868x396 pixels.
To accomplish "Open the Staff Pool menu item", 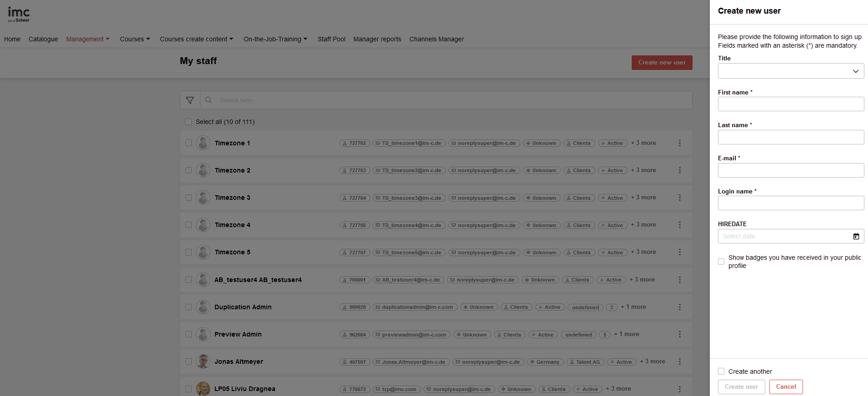I will [331, 39].
